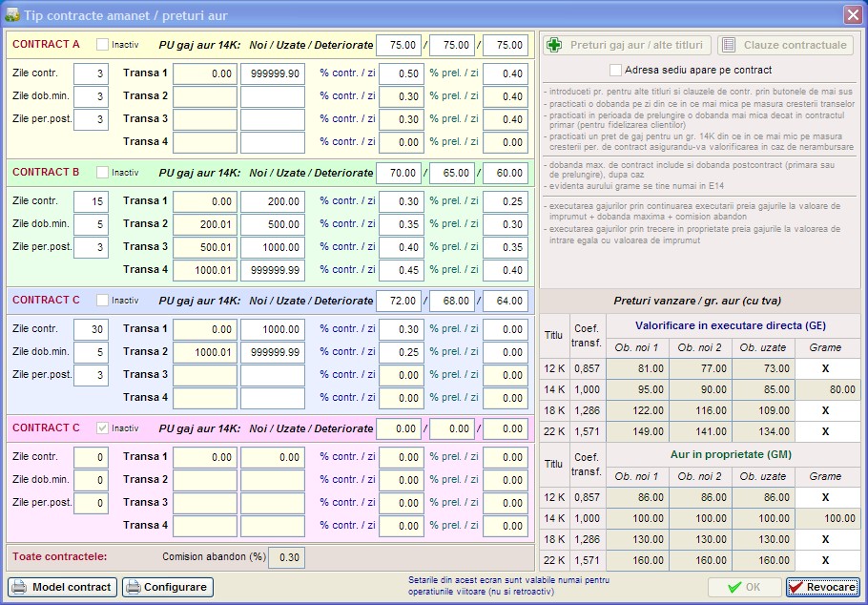This screenshot has height=605, width=868.
Task: Click Contract B Transa 4 % contr. / zi field
Action: [401, 270]
